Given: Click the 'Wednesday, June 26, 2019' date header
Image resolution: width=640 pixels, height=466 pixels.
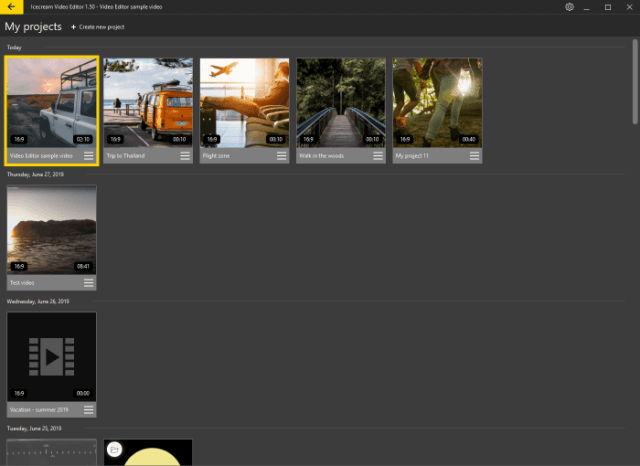Looking at the screenshot, I should click(x=38, y=301).
